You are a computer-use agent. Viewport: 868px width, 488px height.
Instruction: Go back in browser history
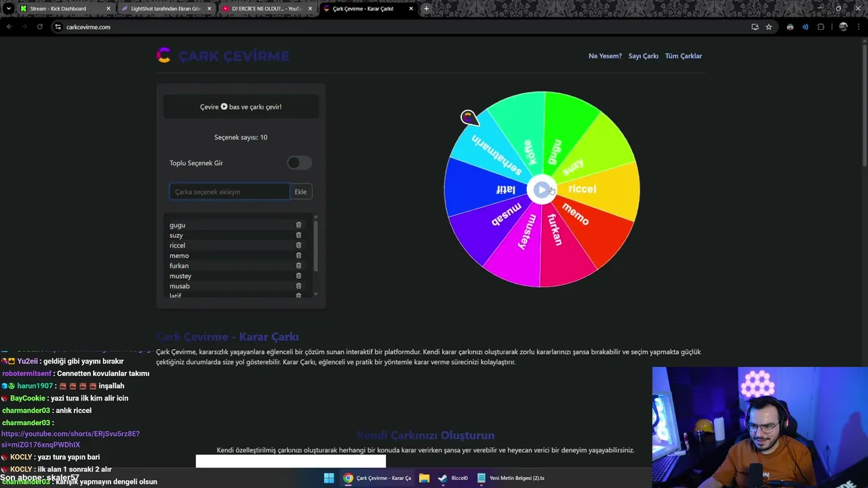(x=9, y=27)
